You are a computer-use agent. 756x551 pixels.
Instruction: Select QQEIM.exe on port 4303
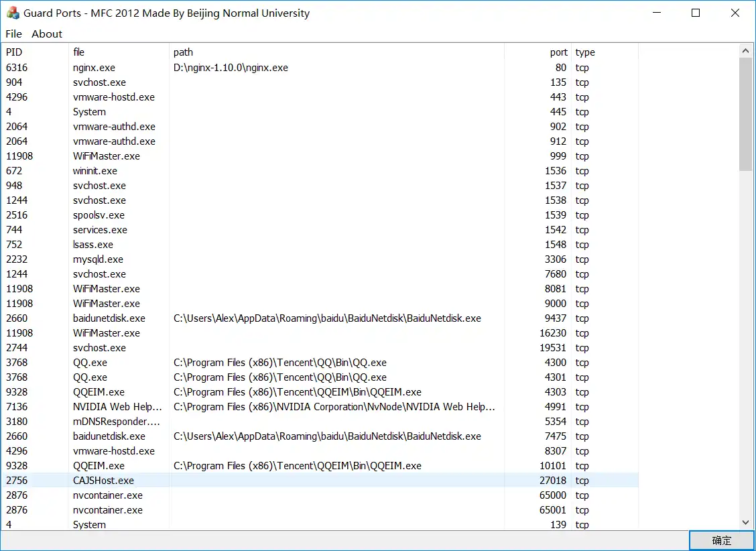320,392
